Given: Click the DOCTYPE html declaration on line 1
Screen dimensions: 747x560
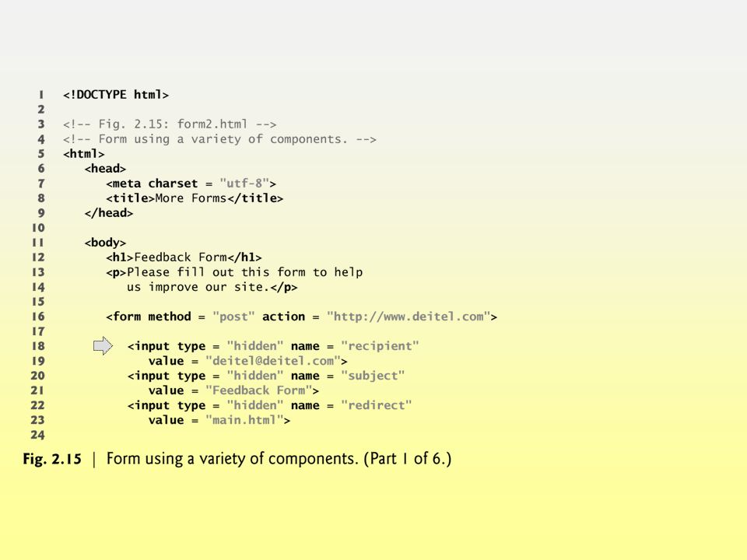Looking at the screenshot, I should pos(116,95).
